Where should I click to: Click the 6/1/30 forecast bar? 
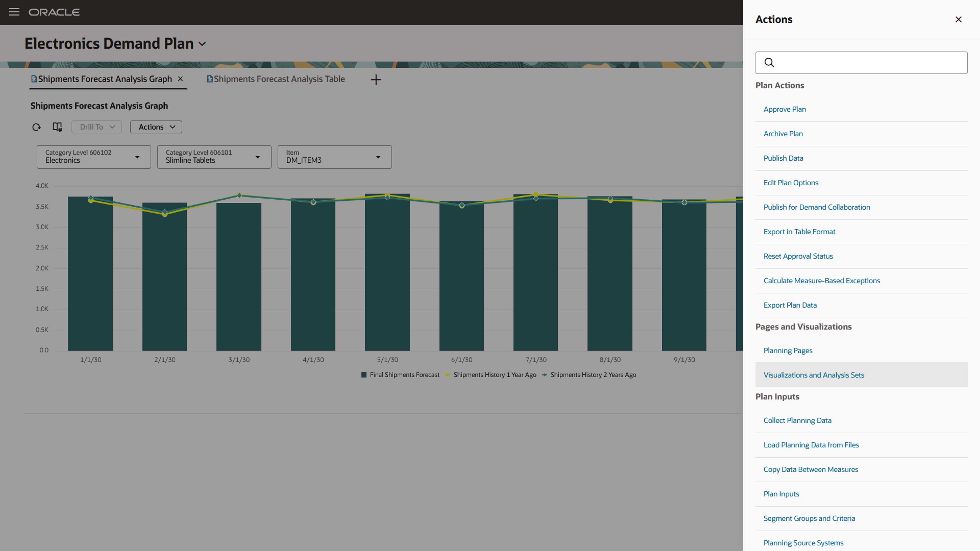(461, 276)
